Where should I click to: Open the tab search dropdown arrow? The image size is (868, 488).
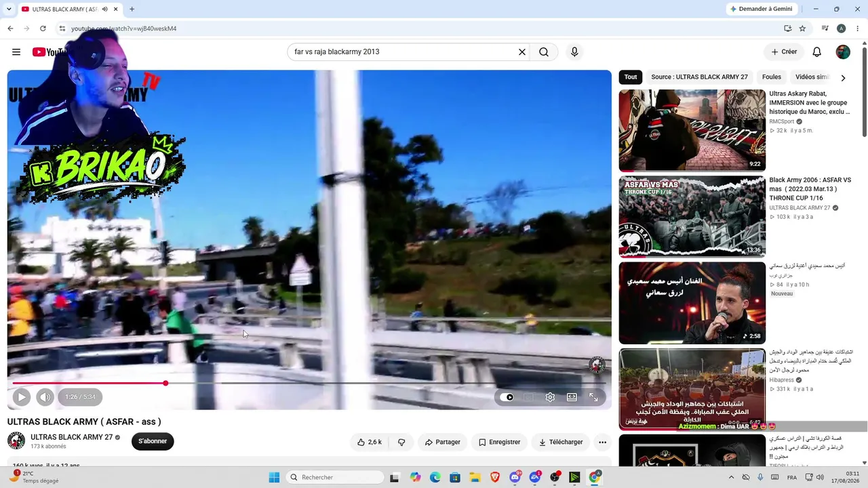click(9, 9)
